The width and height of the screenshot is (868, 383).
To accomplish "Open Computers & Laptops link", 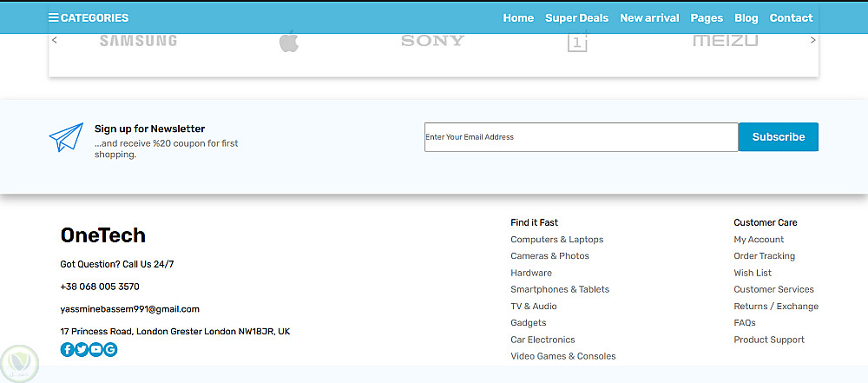I will point(557,240).
